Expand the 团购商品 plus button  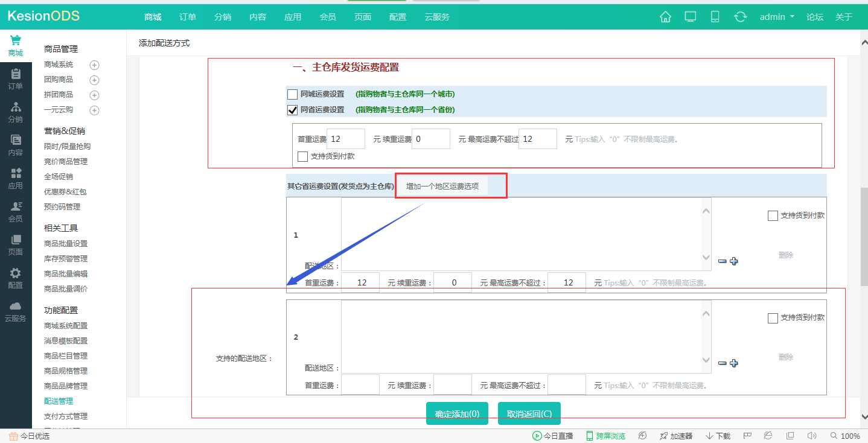94,80
